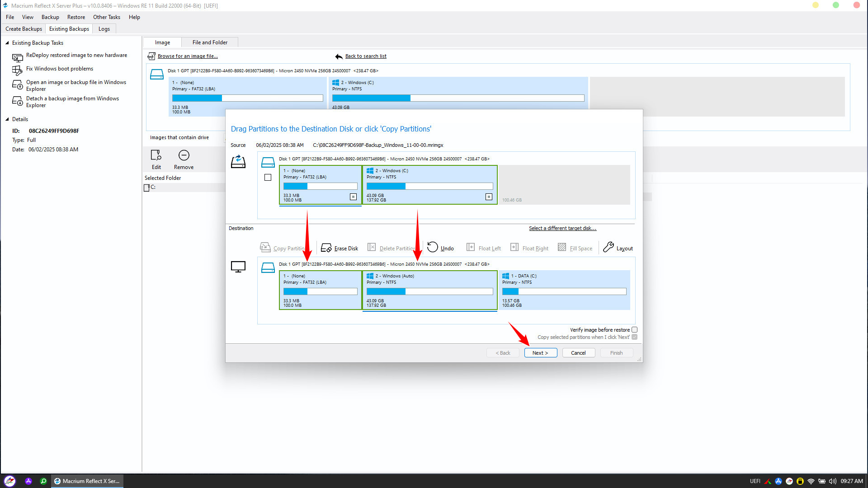Screen dimensions: 868x488
Task: Click ReDeploy restored image icon
Action: 17,57
